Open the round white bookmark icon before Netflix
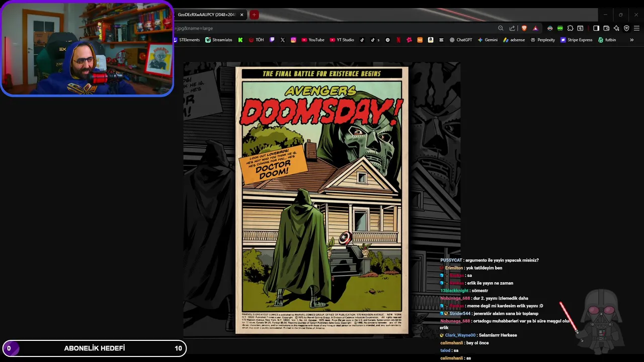The image size is (644, 362). (x=387, y=40)
